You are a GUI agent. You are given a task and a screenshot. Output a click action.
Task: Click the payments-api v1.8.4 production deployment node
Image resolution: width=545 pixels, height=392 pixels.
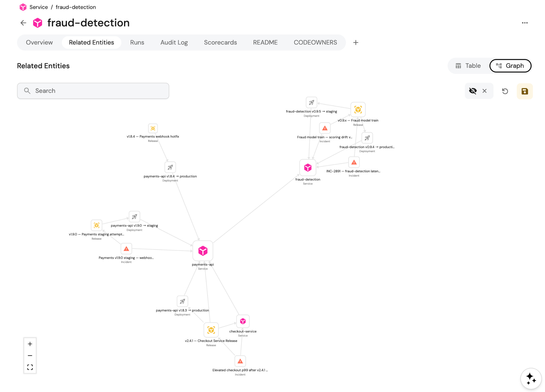pyautogui.click(x=170, y=167)
